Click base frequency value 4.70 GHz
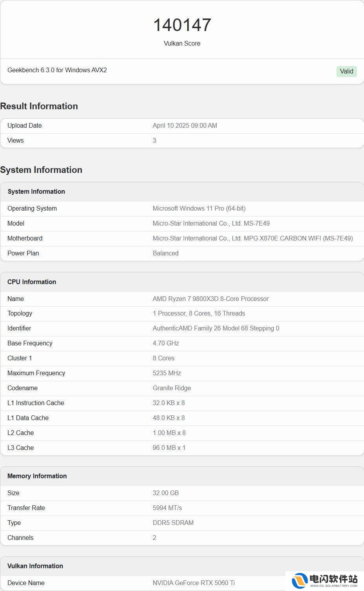 pyautogui.click(x=166, y=343)
